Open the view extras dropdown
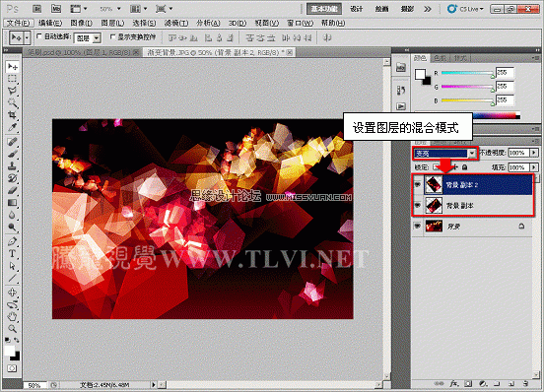 pyautogui.click(x=79, y=9)
